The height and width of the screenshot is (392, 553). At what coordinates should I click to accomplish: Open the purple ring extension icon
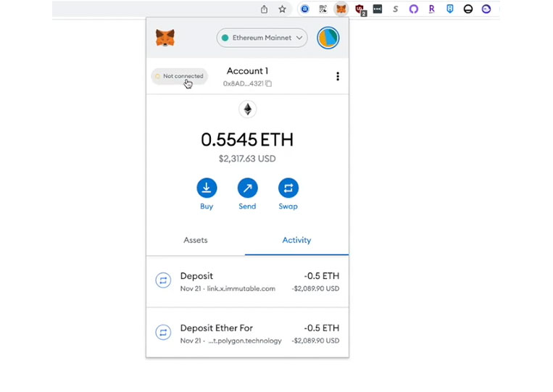point(414,9)
